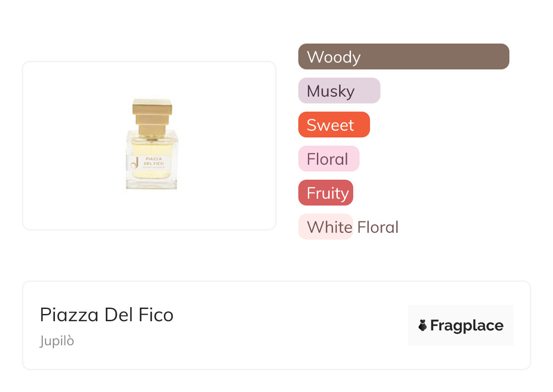The height and width of the screenshot is (392, 553).
Task: Click the Fragplace perfume bottle icon
Action: (423, 325)
